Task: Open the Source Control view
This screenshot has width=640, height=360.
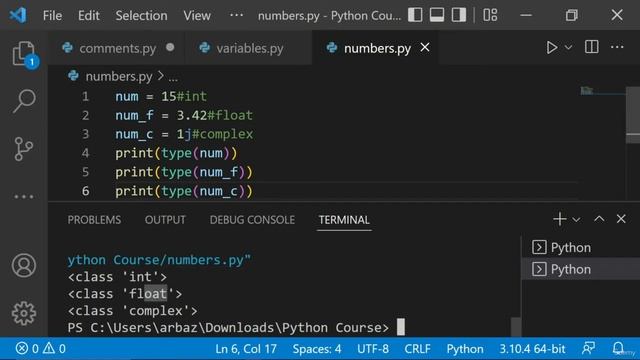Action: 24,149
